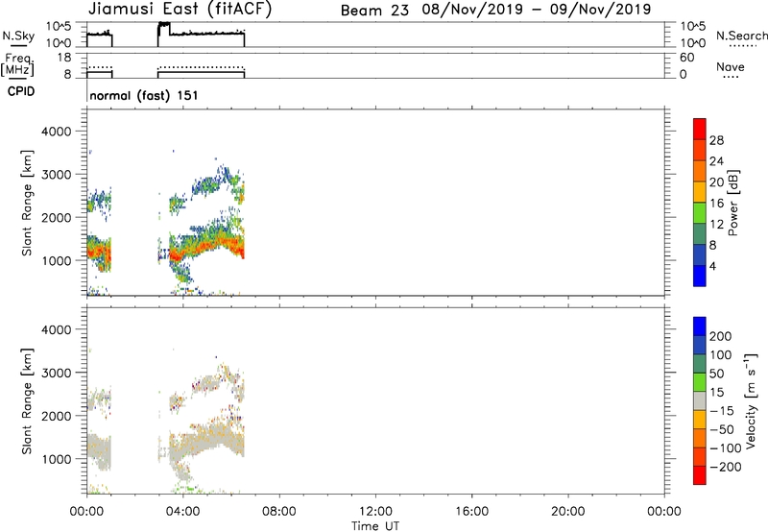Click the 'Nave' legend label
The height and width of the screenshot is (532, 768).
tap(731, 66)
